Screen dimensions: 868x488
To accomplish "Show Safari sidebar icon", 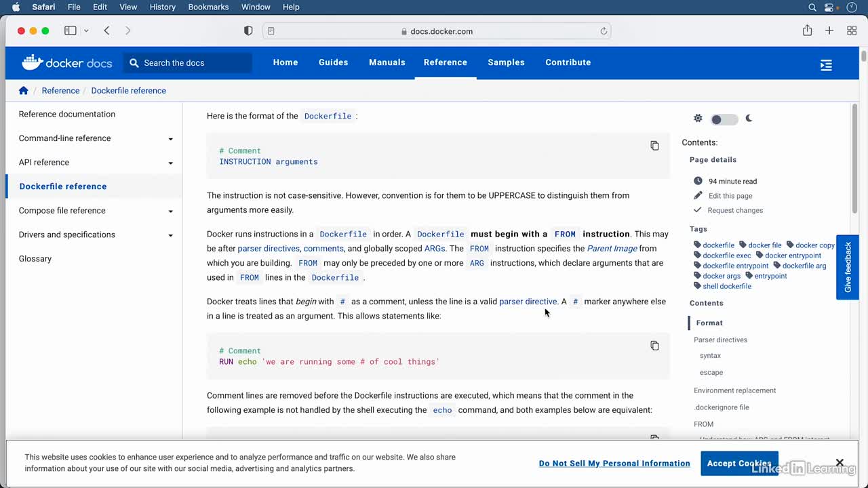I will point(70,30).
